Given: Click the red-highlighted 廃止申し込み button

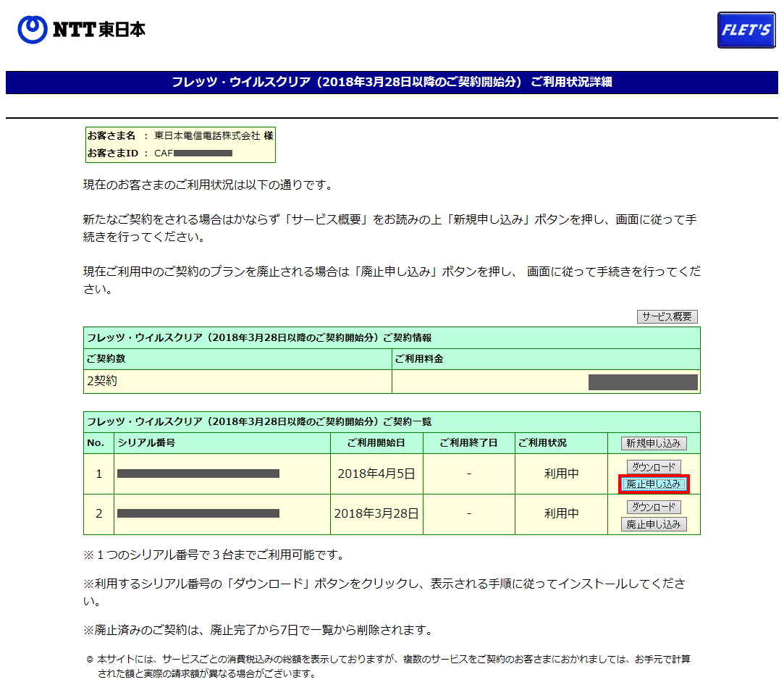Looking at the screenshot, I should click(654, 484).
